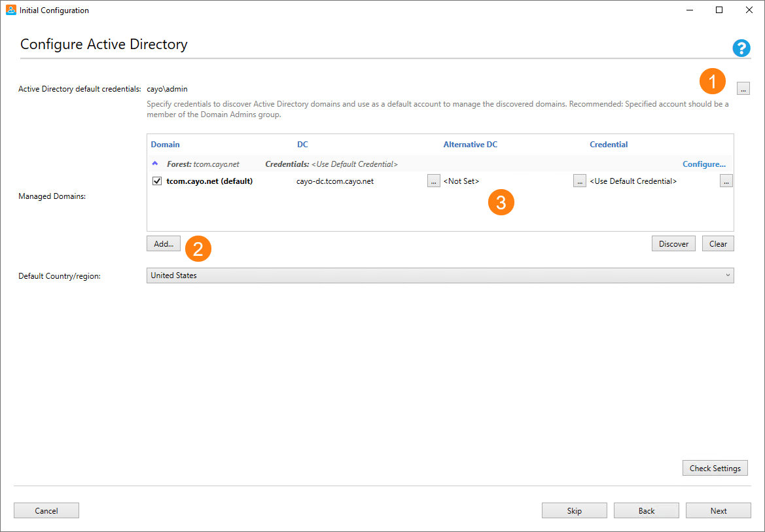
Task: Sort by the Domain column header
Action: coord(165,145)
